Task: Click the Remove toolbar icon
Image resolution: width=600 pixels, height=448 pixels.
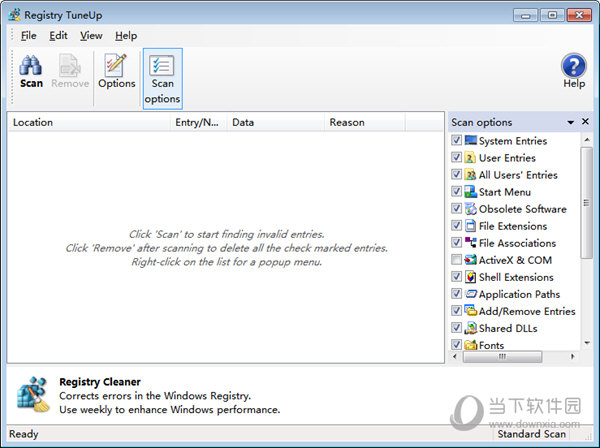Action: [x=70, y=65]
